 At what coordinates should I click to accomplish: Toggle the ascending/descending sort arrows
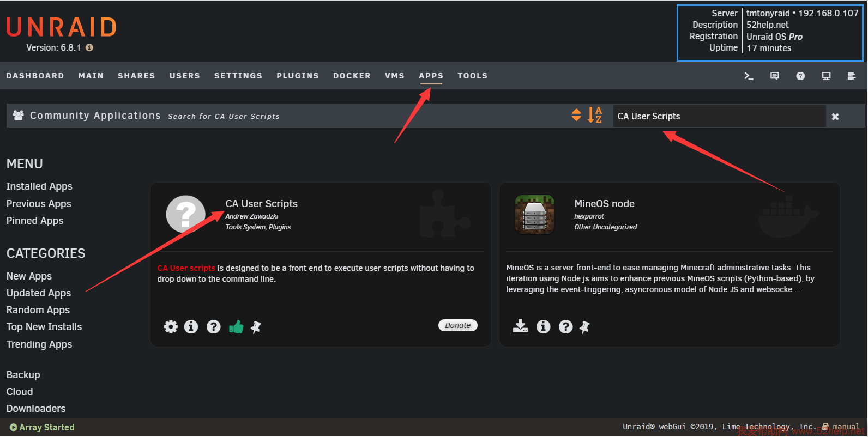[x=576, y=115]
